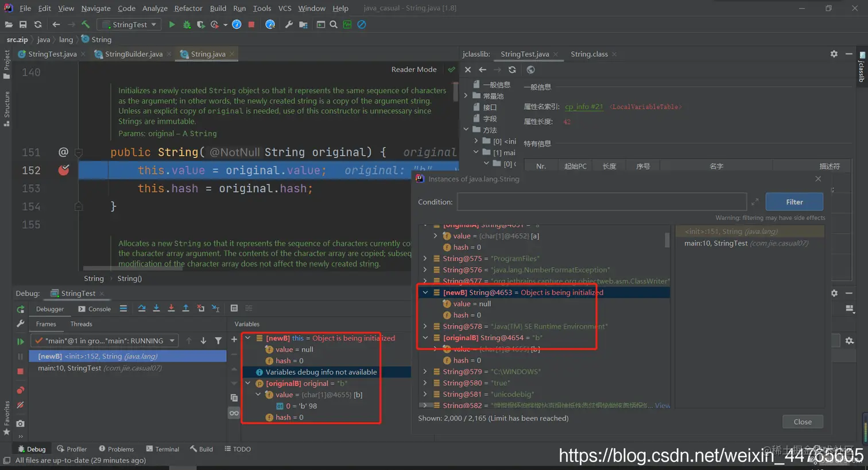The image size is (868, 470).
Task: Collapse value char[1]@4655 node in Variables
Action: [x=258, y=395]
